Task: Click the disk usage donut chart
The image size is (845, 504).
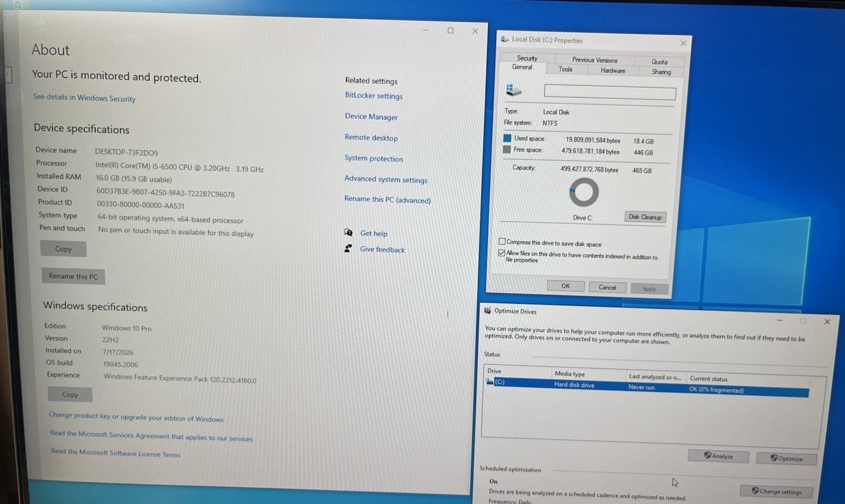Action: tap(583, 193)
